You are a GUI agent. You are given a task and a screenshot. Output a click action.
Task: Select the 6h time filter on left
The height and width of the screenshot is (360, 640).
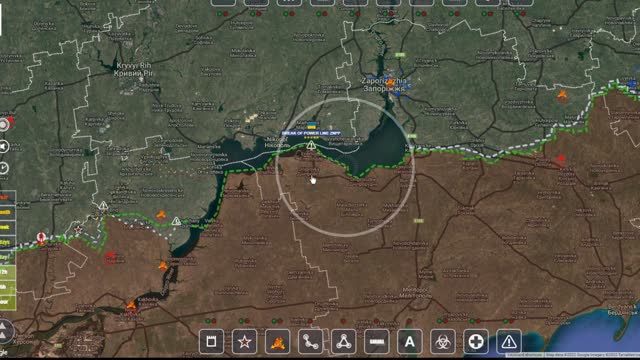click(7, 287)
